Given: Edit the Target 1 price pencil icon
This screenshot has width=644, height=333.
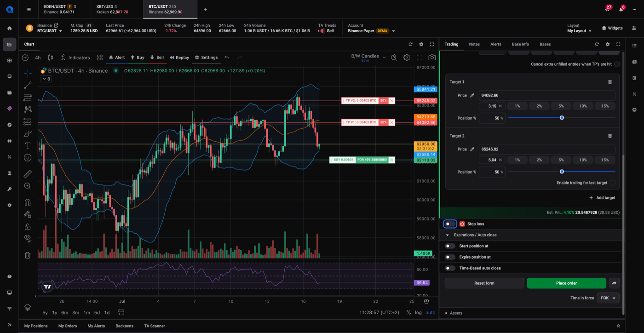Looking at the screenshot, I should click(472, 95).
